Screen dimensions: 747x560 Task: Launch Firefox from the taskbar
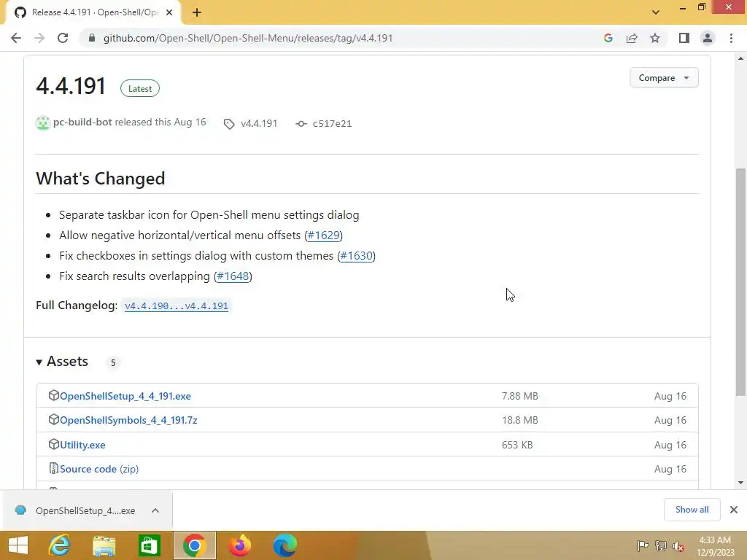pyautogui.click(x=240, y=545)
